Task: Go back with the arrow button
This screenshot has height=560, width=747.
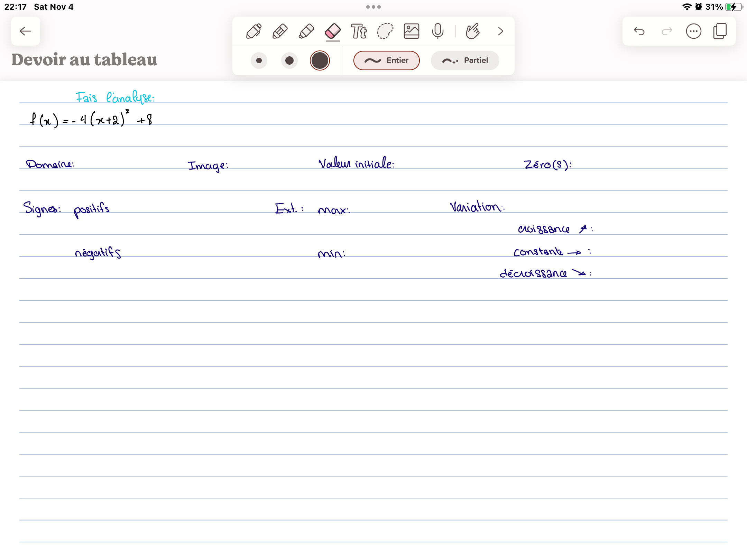Action: tap(26, 31)
